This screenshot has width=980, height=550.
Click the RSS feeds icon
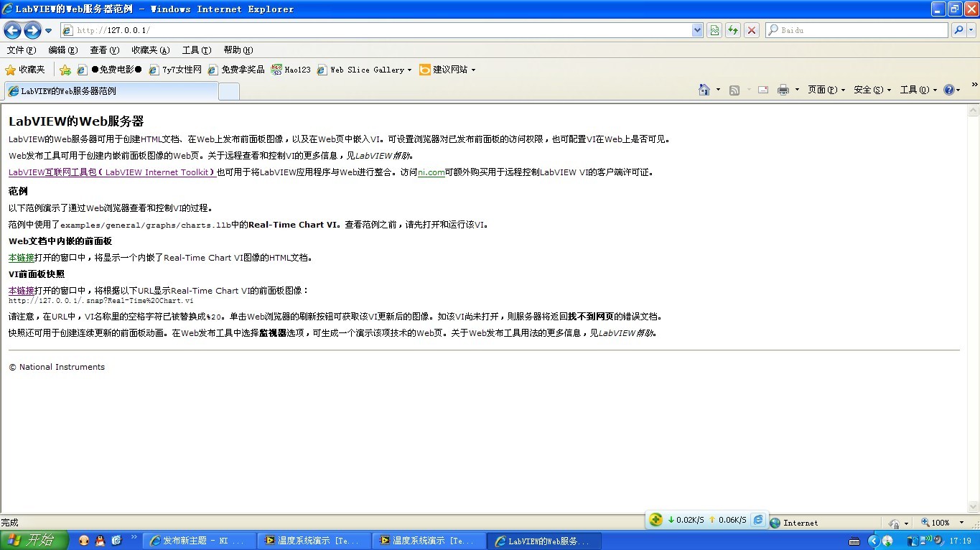tap(734, 90)
